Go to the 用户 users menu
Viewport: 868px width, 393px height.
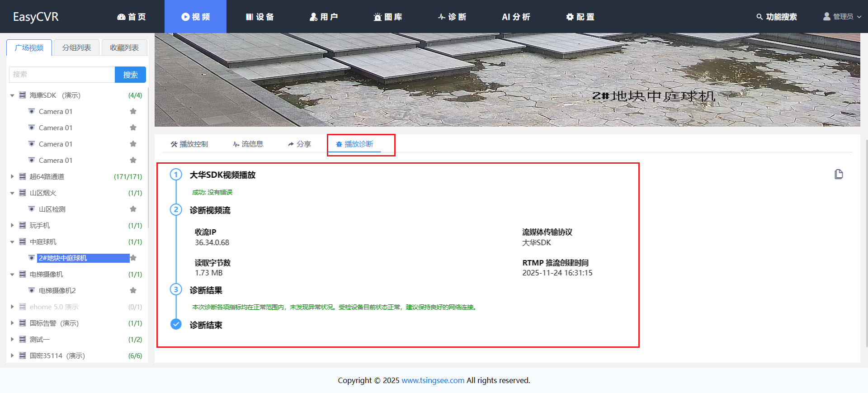324,17
